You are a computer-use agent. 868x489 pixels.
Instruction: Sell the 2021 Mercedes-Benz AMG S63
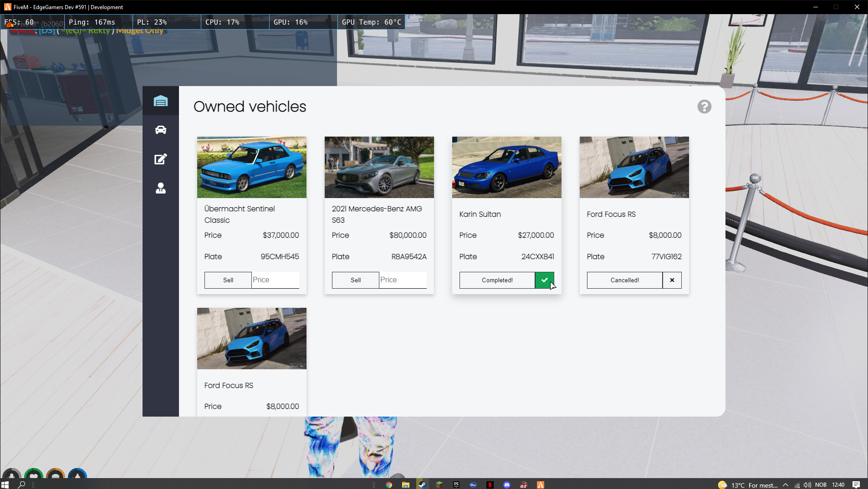pos(356,280)
